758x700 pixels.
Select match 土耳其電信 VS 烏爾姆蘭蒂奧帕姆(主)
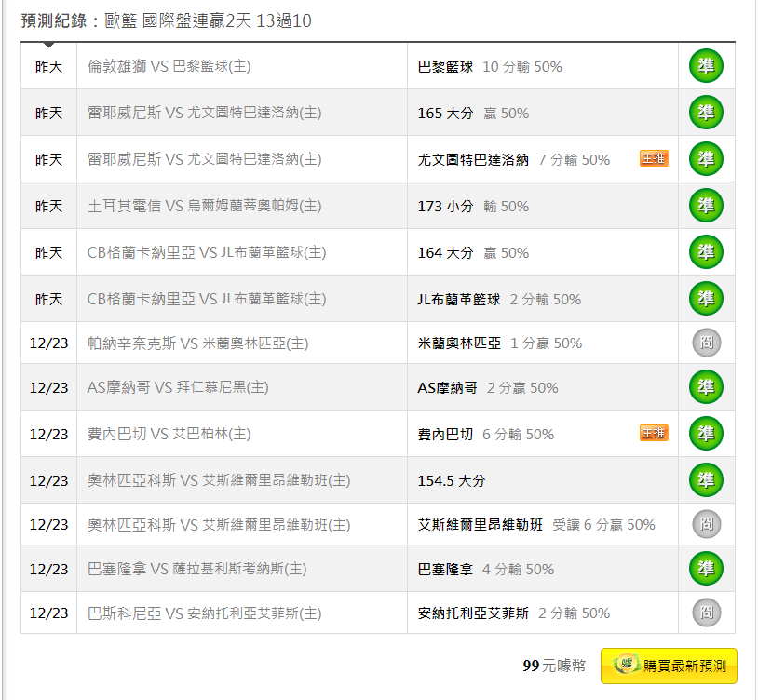point(204,206)
